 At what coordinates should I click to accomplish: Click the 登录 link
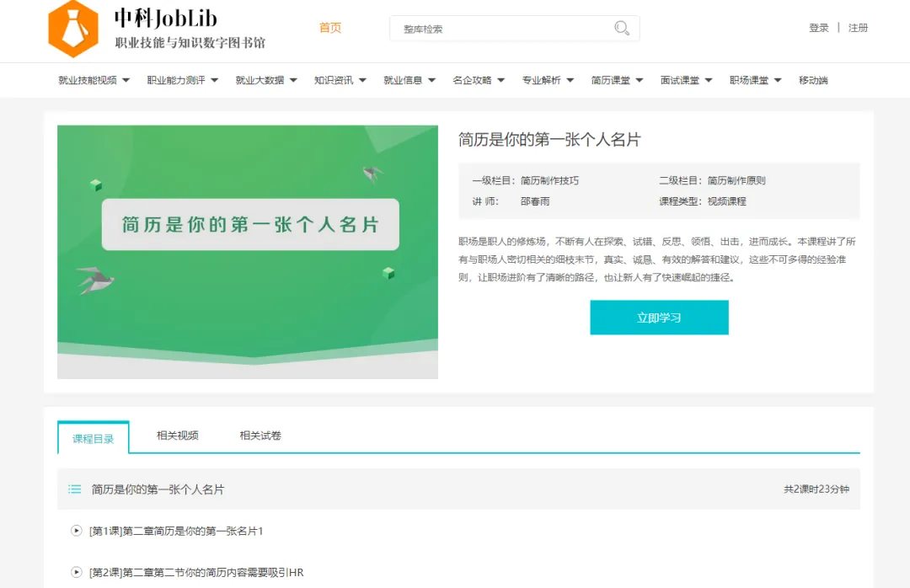pos(819,28)
